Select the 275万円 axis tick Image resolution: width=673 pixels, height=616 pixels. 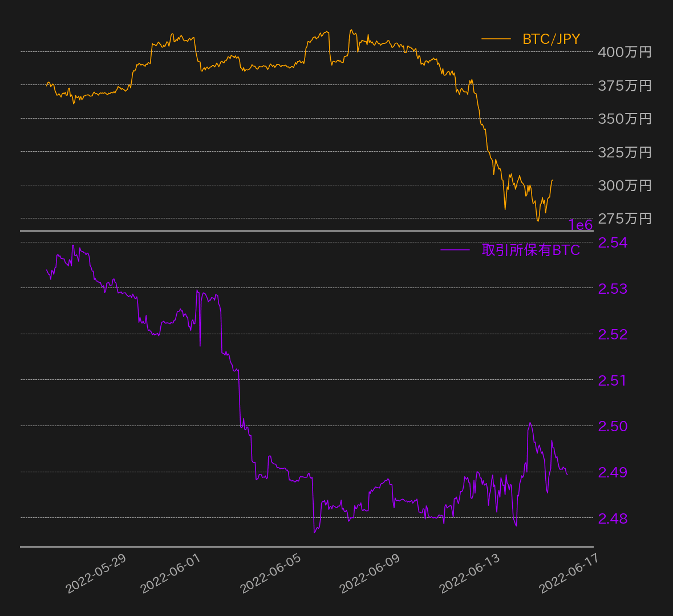click(x=625, y=218)
